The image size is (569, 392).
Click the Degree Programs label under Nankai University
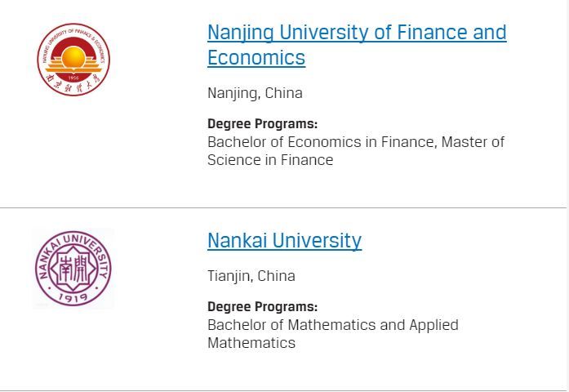pos(262,307)
